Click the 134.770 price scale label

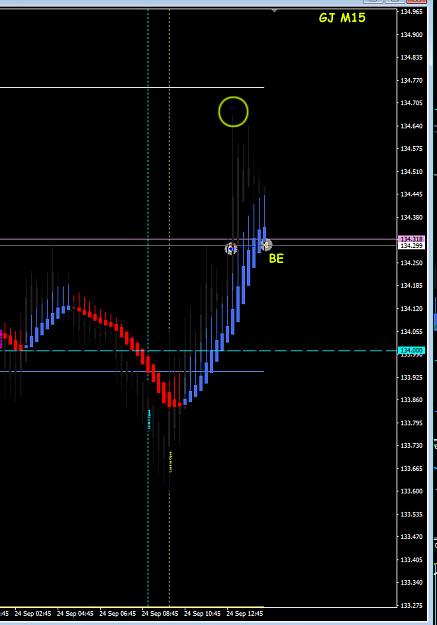(411, 80)
